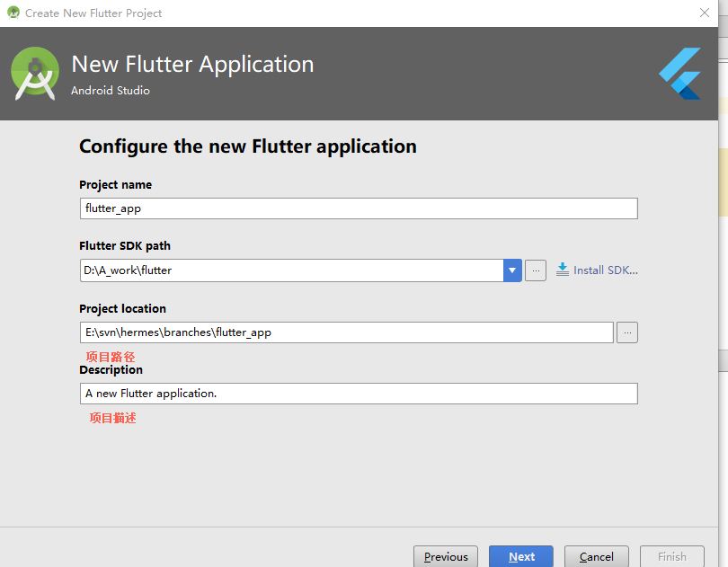The width and height of the screenshot is (728, 567).
Task: Open the Flutter SDK path dropdown arrow
Action: 511,270
